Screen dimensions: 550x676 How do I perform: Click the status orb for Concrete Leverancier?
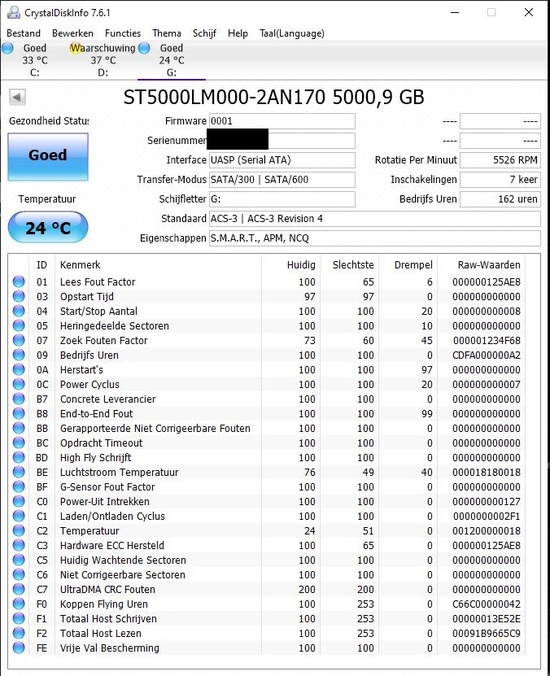(19, 399)
